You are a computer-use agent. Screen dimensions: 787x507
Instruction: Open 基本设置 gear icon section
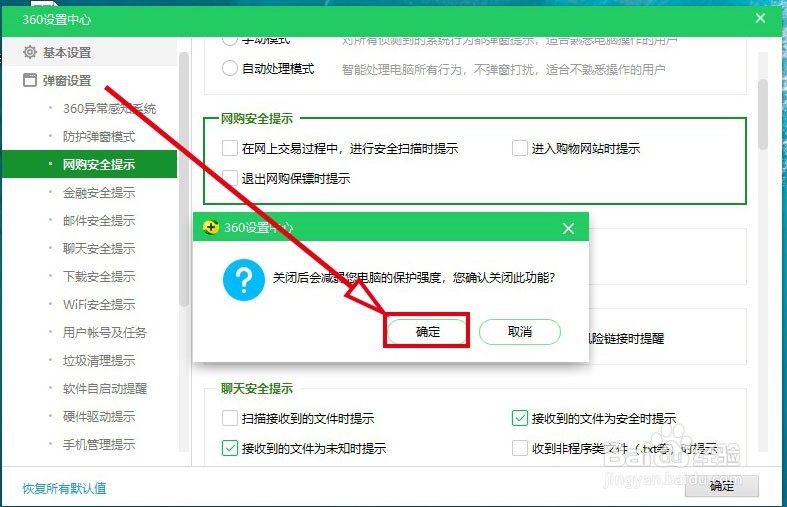pyautogui.click(x=30, y=52)
